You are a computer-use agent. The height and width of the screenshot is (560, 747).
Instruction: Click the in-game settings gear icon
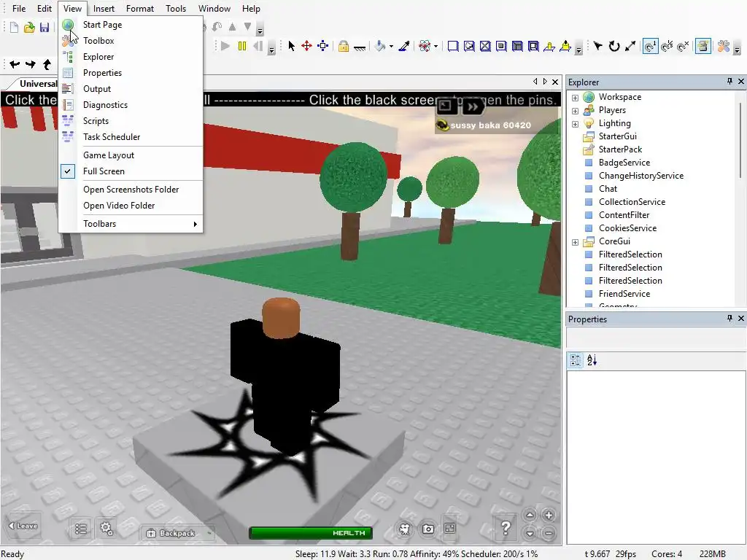[107, 528]
